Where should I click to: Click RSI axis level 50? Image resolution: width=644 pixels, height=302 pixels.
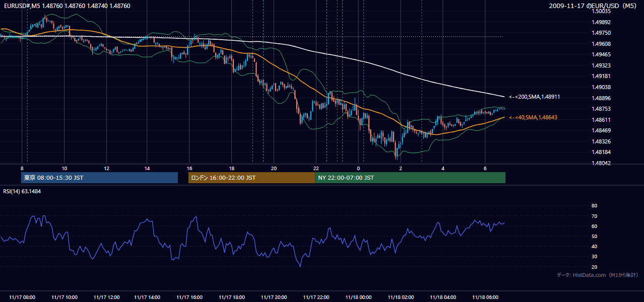click(595, 236)
